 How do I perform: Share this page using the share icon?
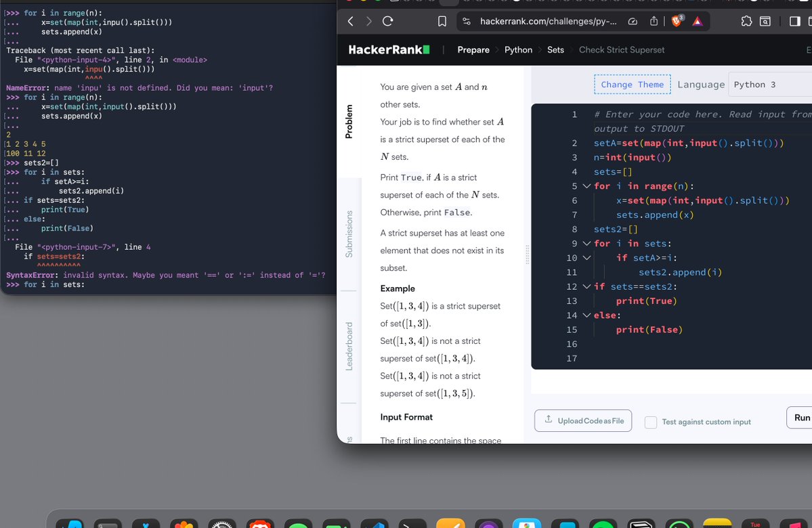(x=654, y=21)
